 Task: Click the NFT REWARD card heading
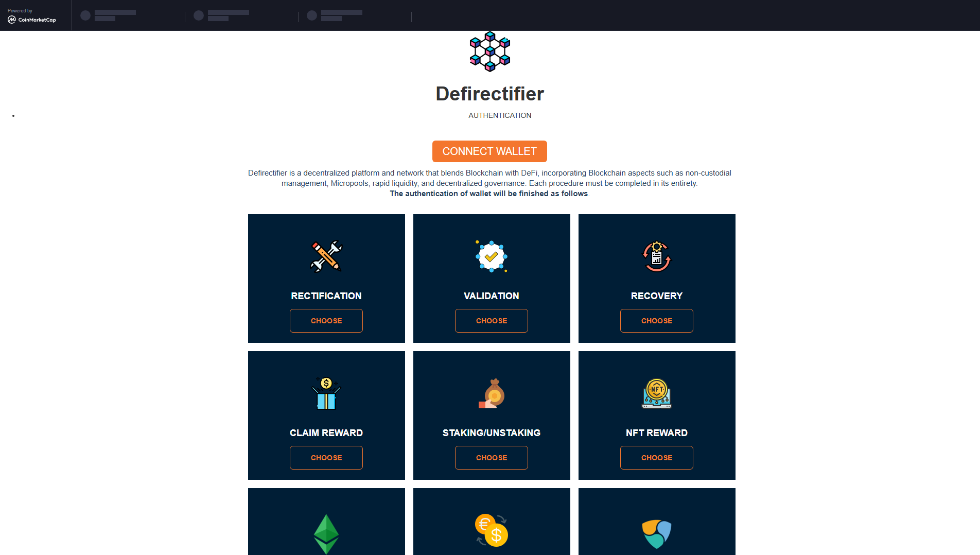[x=657, y=433]
